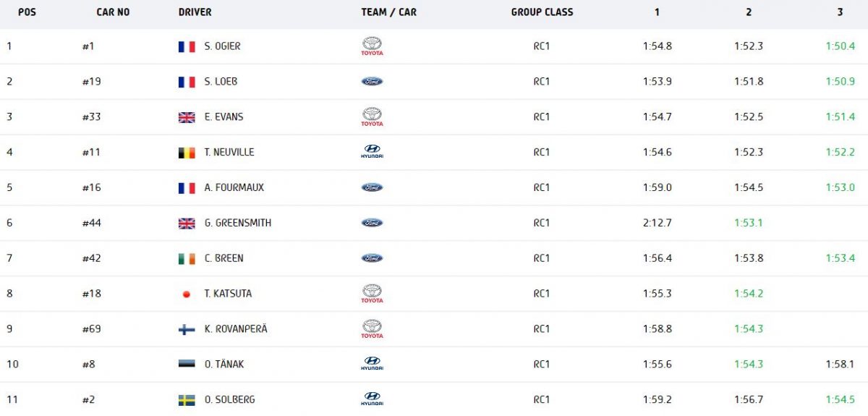868x416 pixels.
Task: Click Hyundai logo in T. Neuville row
Action: coord(372,152)
